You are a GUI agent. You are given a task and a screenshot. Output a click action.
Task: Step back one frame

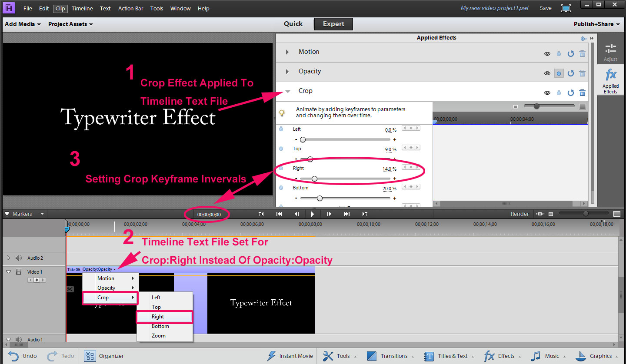click(x=297, y=214)
